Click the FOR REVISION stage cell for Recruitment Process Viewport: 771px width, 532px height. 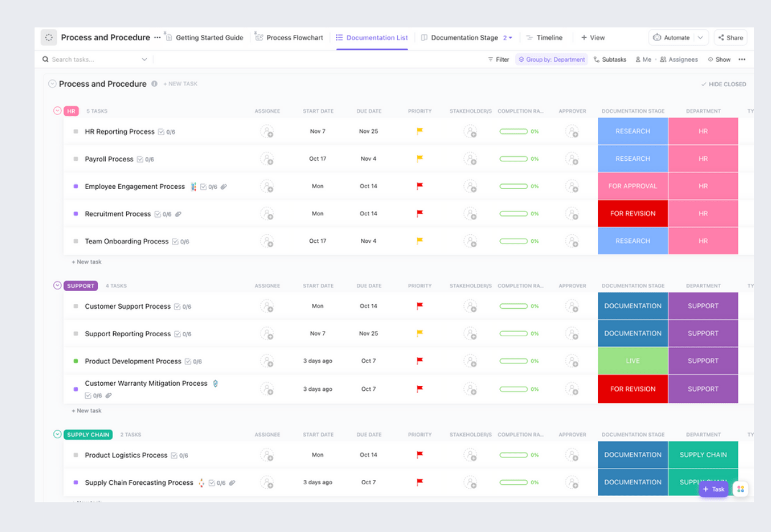(x=633, y=213)
